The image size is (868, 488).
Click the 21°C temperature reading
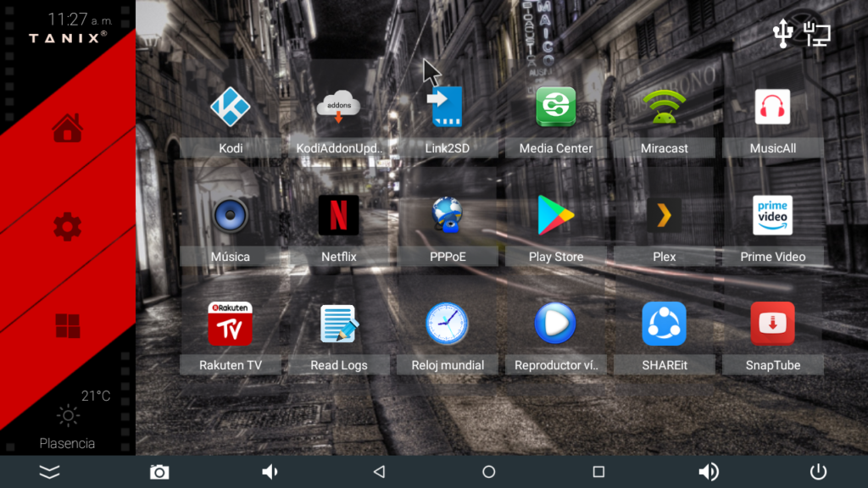[x=96, y=396]
